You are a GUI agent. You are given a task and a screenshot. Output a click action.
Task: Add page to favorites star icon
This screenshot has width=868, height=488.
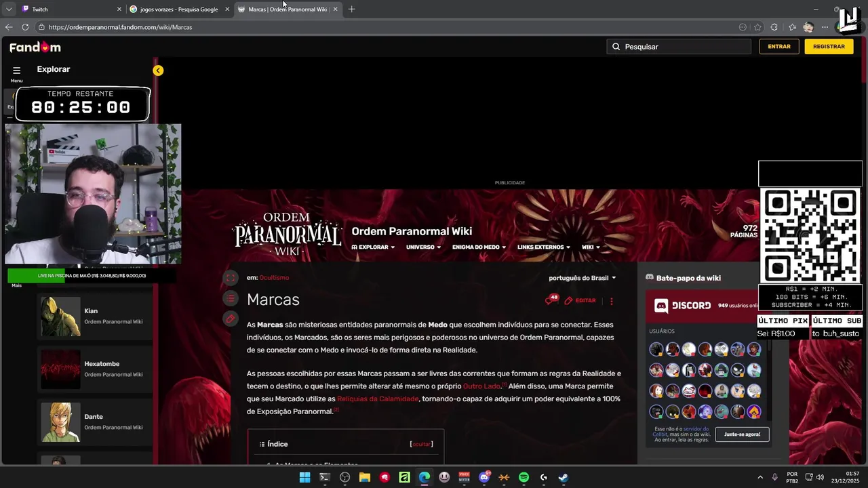pos(757,27)
